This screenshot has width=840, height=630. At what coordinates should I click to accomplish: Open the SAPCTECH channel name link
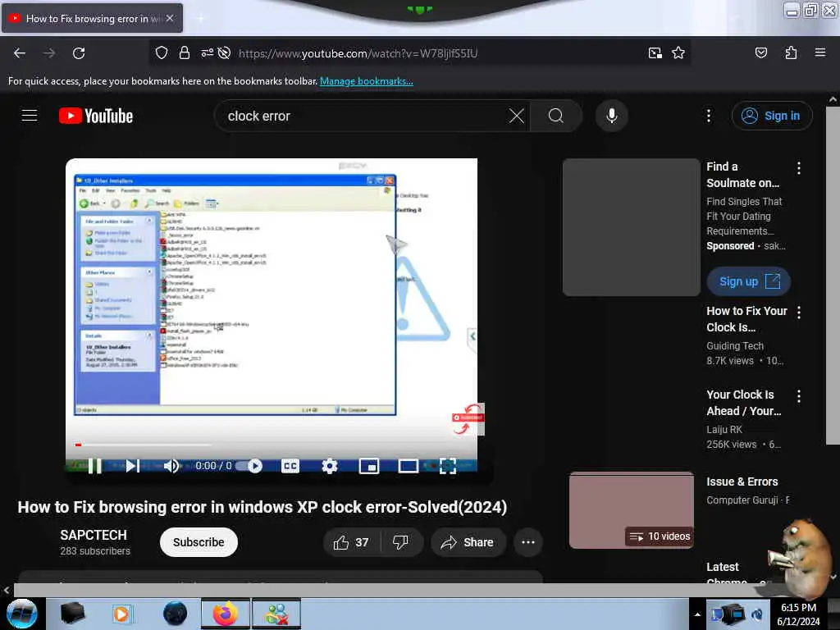coord(94,535)
